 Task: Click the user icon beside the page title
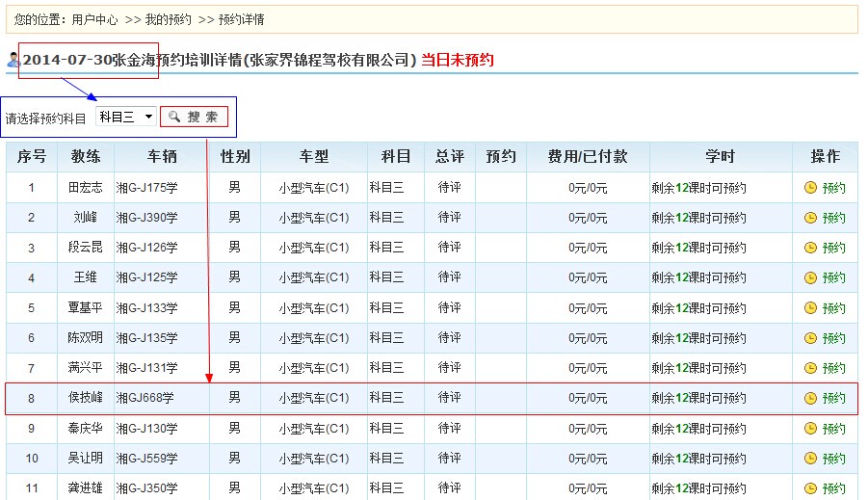click(13, 60)
